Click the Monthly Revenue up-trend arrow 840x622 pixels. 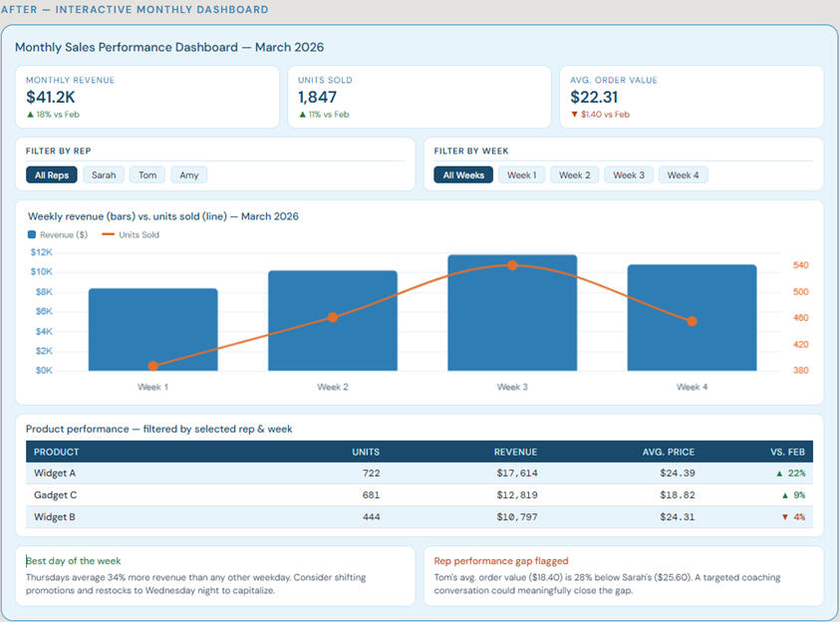(x=31, y=115)
